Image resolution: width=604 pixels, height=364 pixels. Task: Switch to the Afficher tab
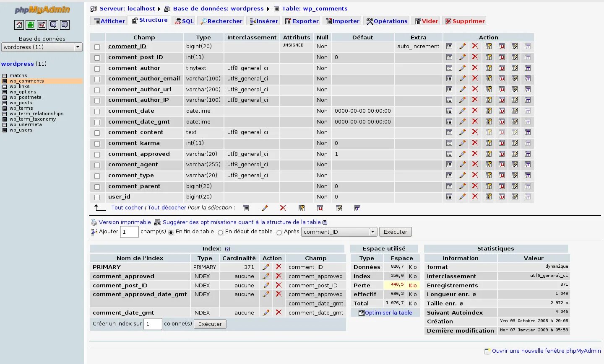[x=108, y=21]
